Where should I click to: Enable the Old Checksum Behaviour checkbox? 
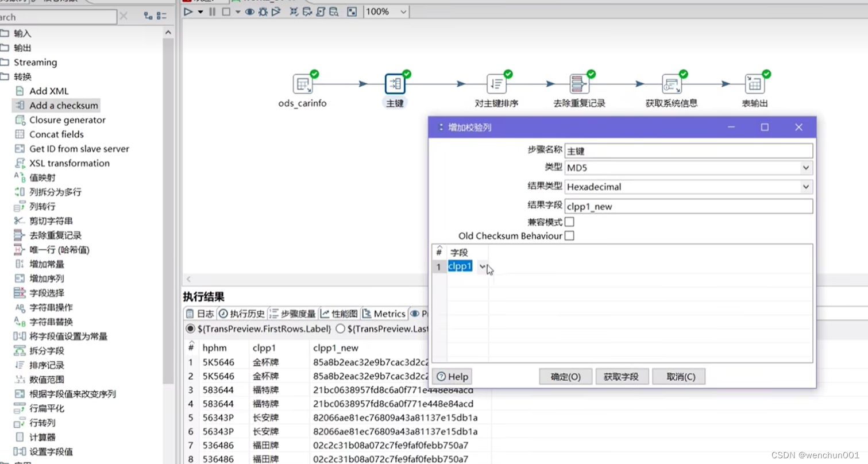[568, 235]
